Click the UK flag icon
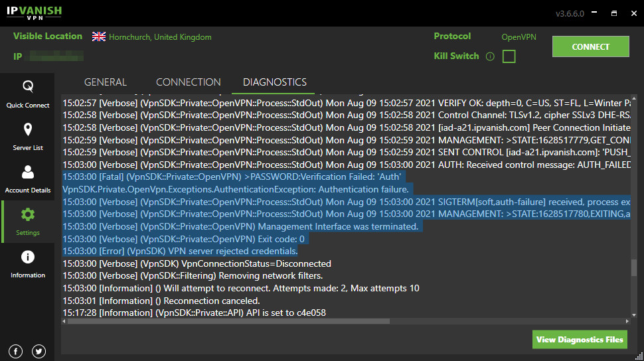 tap(98, 36)
